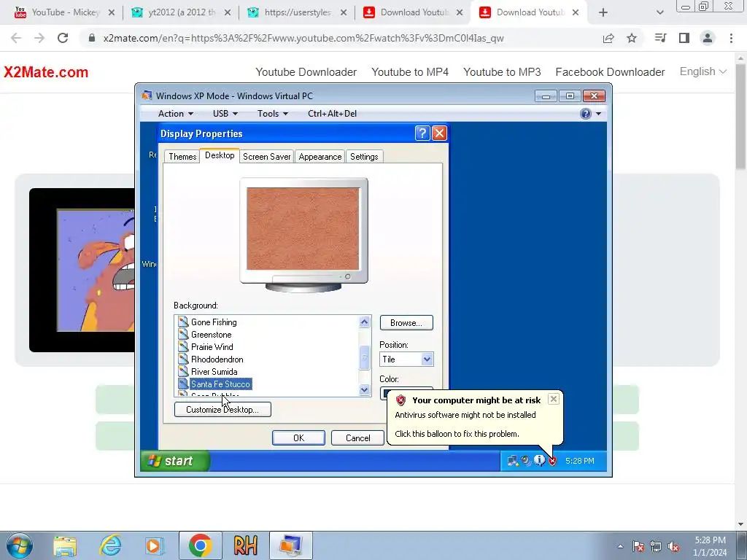Open RH application taskbar icon

pos(245,545)
